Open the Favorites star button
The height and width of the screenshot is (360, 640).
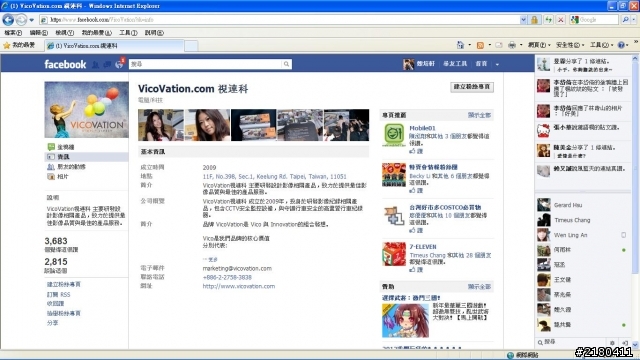[19, 45]
